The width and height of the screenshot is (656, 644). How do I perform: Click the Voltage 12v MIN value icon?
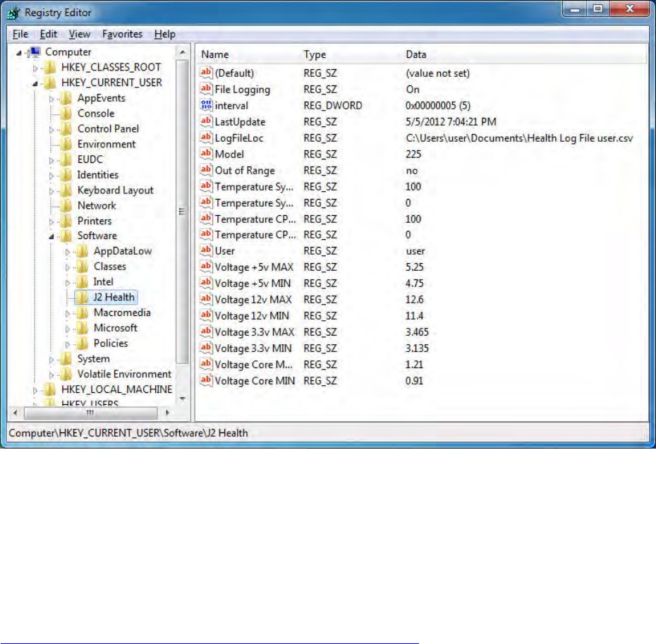click(x=206, y=315)
